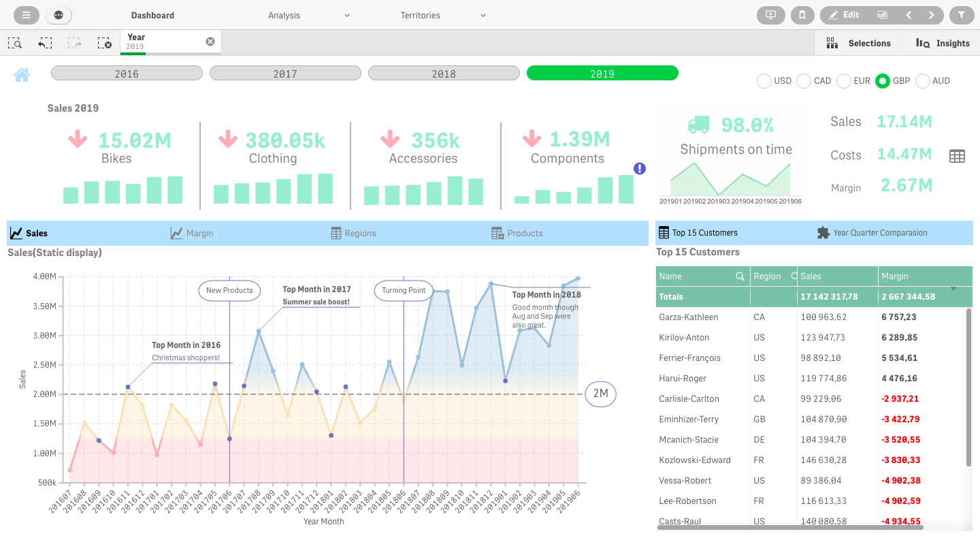Go to next sheet arrow
980x538 pixels.
[931, 15]
